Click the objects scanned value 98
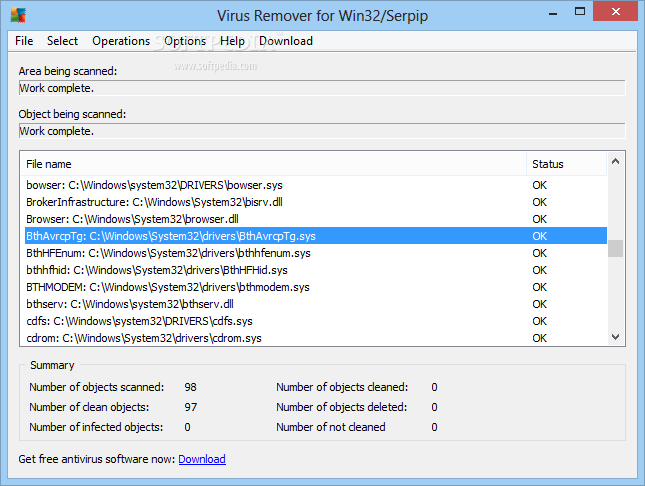645x486 pixels. (190, 387)
